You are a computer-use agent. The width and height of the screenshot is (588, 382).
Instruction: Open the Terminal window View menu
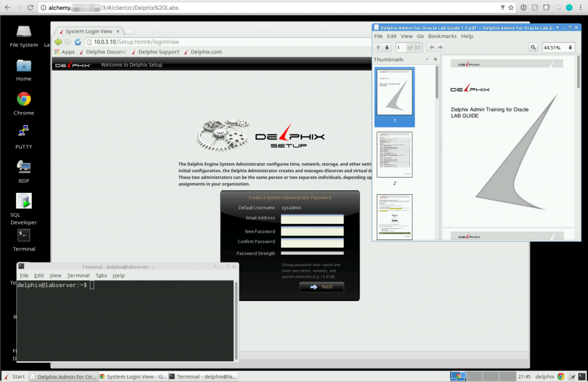pos(55,275)
